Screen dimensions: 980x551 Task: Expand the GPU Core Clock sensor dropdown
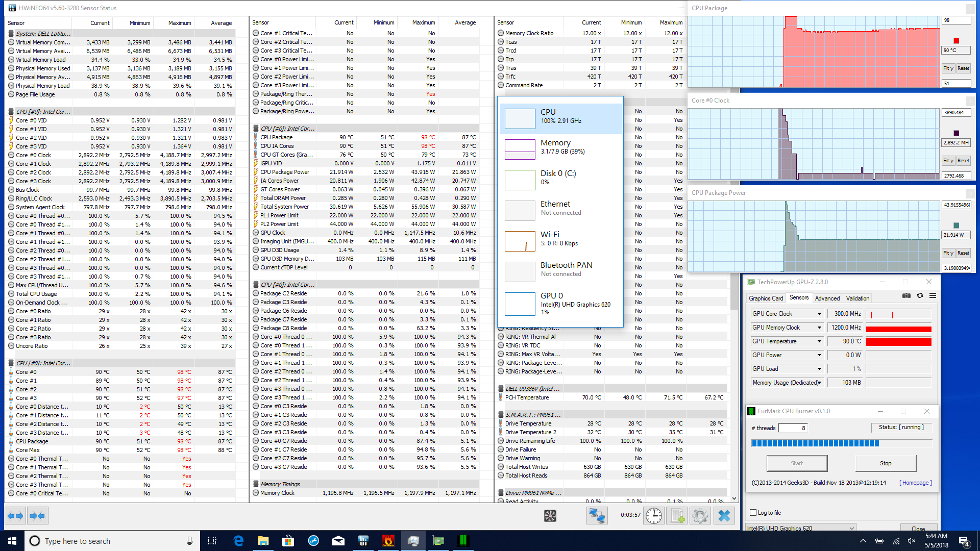(819, 314)
